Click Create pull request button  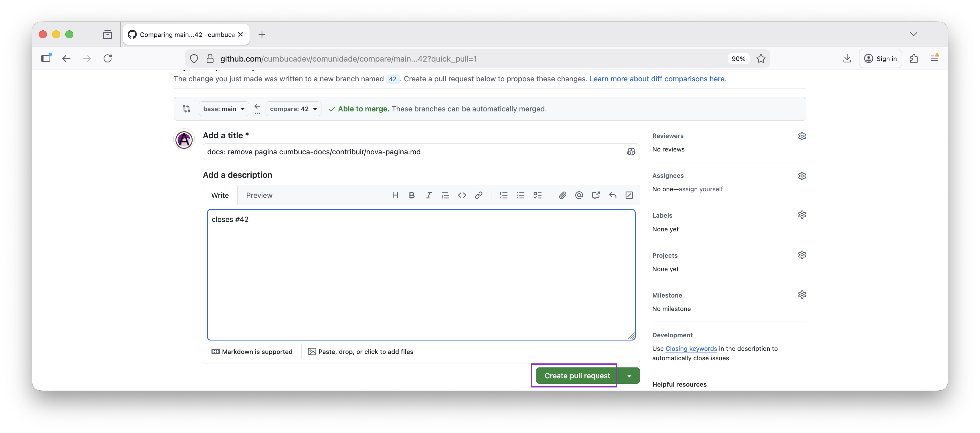[x=577, y=376]
